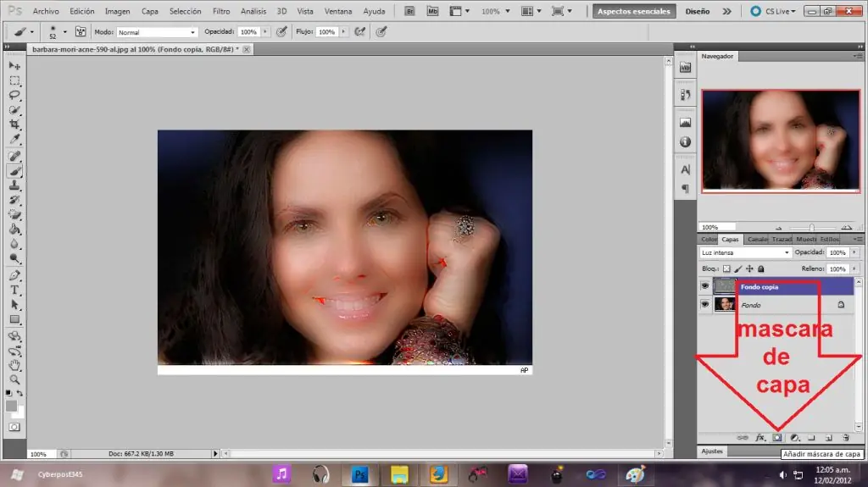Open the Filtro menu
This screenshot has width=868, height=487.
221,11
